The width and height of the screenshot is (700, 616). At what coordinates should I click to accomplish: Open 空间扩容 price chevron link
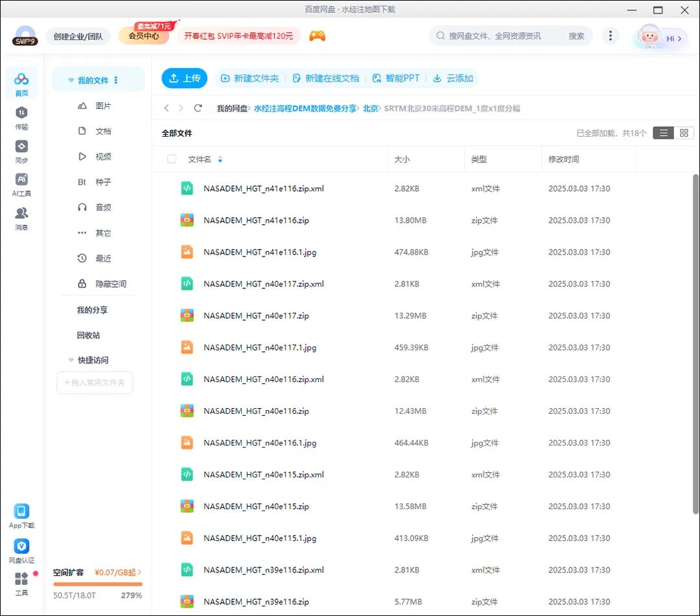coord(118,573)
